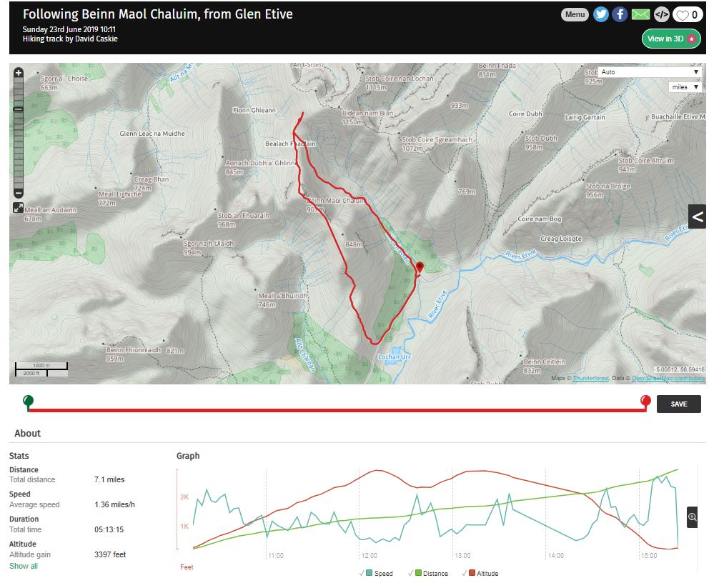Toggle Speed series in graph legend
724x588 pixels.
(x=380, y=573)
